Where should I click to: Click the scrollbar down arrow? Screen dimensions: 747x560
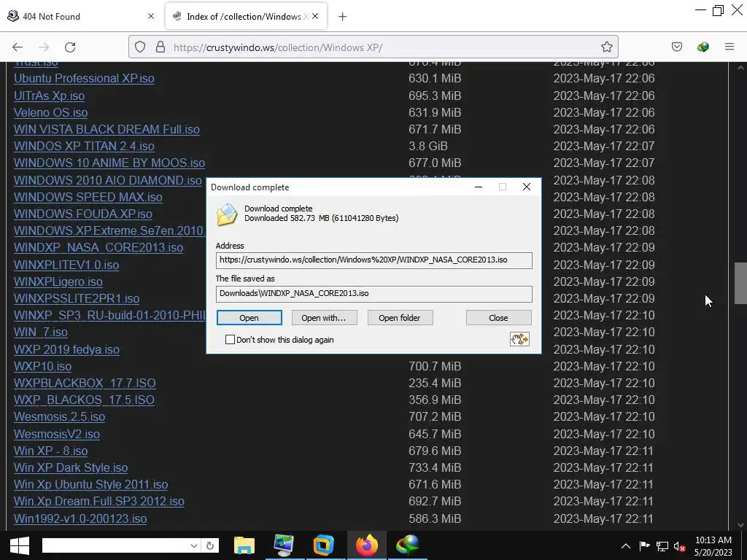(x=740, y=525)
